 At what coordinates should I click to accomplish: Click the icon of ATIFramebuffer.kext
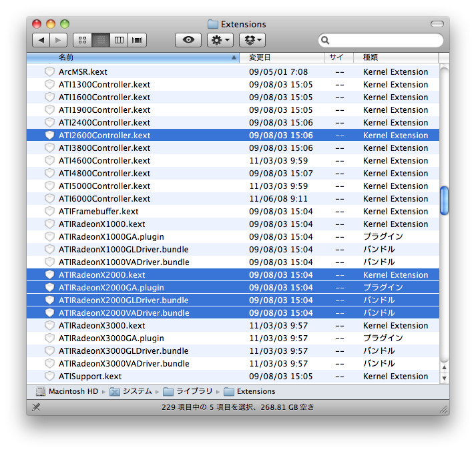49,211
